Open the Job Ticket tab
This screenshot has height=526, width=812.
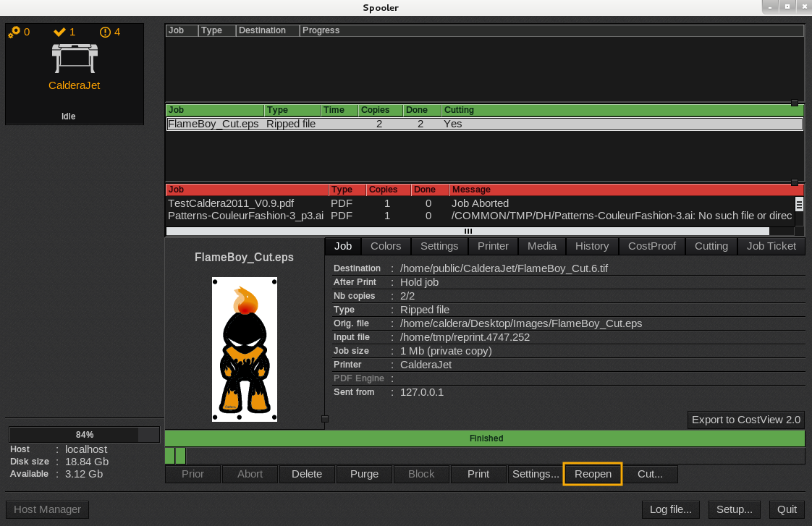coord(771,246)
